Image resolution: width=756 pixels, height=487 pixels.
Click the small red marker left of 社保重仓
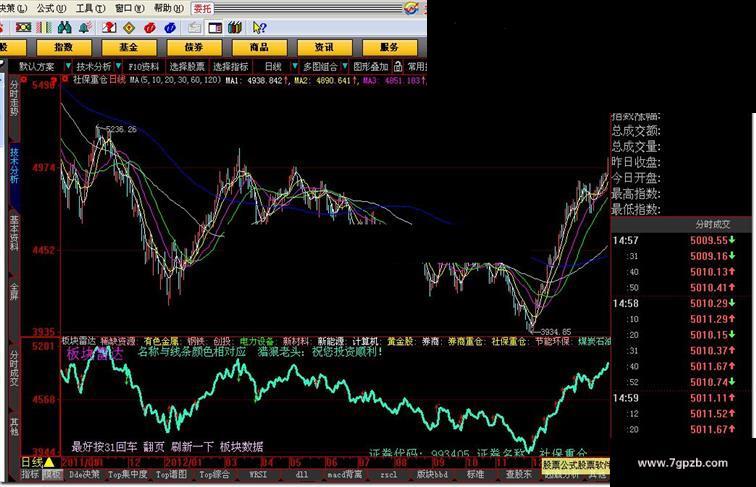tap(65, 79)
